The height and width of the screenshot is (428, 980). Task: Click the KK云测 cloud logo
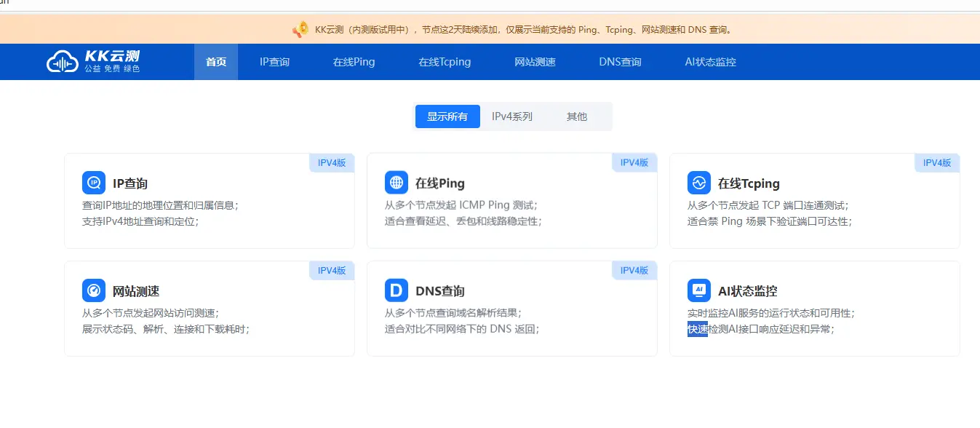click(63, 61)
